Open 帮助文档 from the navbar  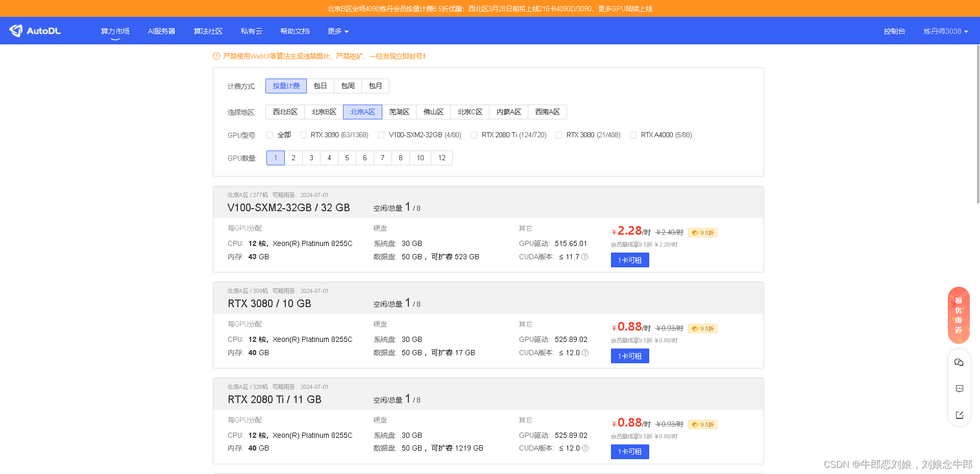pyautogui.click(x=295, y=31)
